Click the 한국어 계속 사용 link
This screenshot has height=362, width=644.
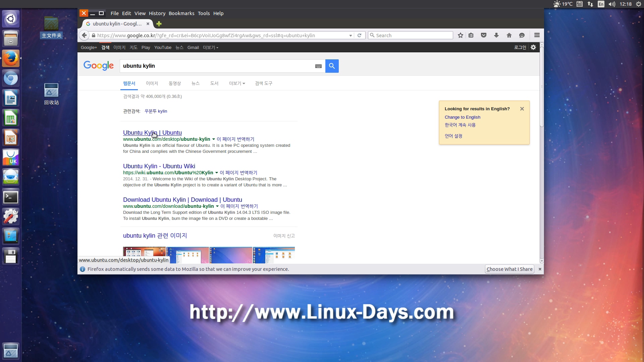[x=460, y=125]
